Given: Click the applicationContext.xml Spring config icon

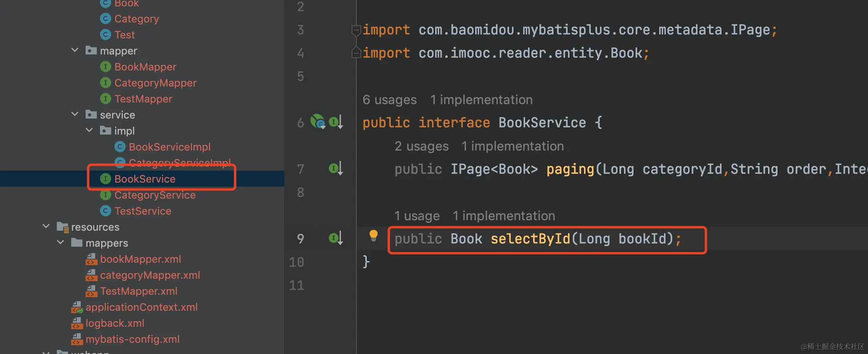Looking at the screenshot, I should (77, 307).
